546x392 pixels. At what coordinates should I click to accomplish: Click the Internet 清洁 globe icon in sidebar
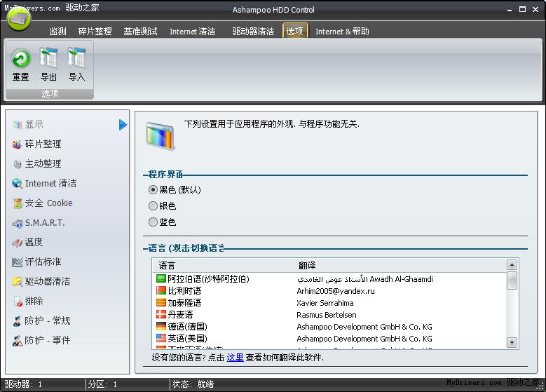(x=17, y=183)
